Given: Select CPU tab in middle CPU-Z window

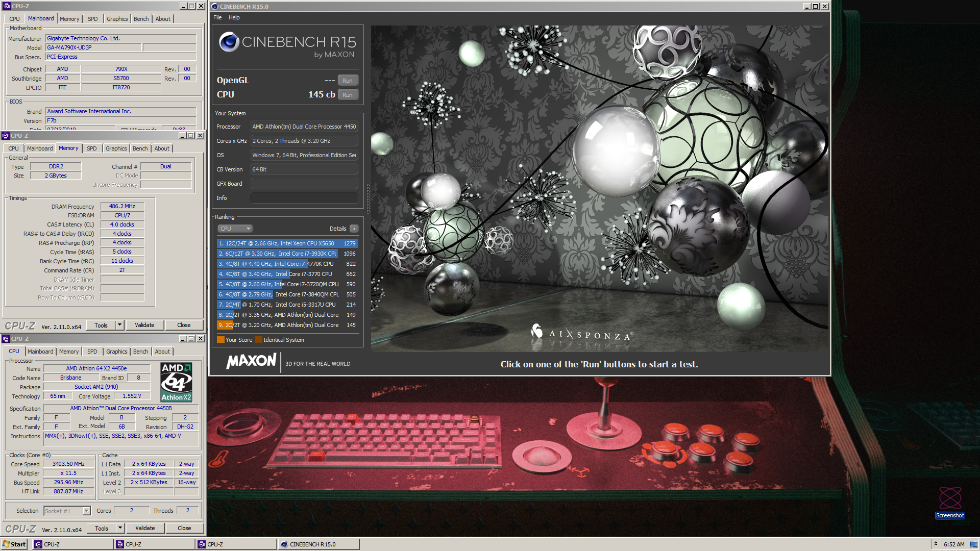Looking at the screenshot, I should pos(14,148).
